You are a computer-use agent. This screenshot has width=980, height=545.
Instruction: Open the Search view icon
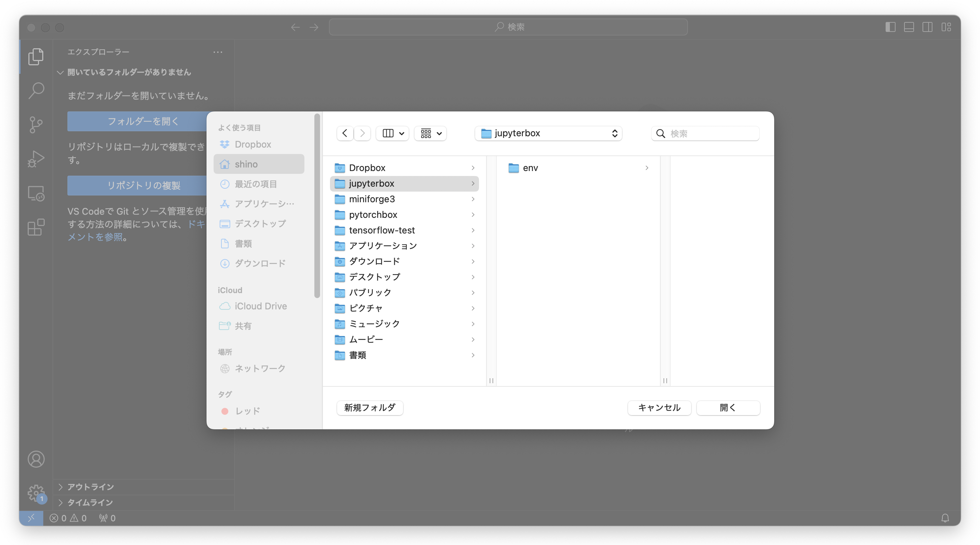pyautogui.click(x=36, y=90)
